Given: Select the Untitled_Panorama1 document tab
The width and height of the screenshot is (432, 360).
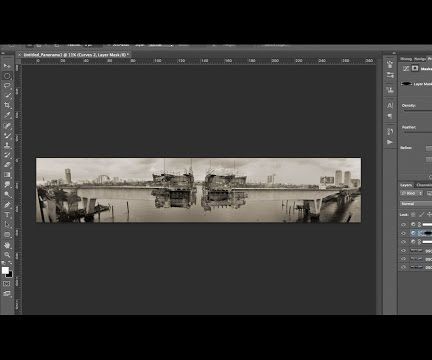Looking at the screenshot, I should point(76,54).
